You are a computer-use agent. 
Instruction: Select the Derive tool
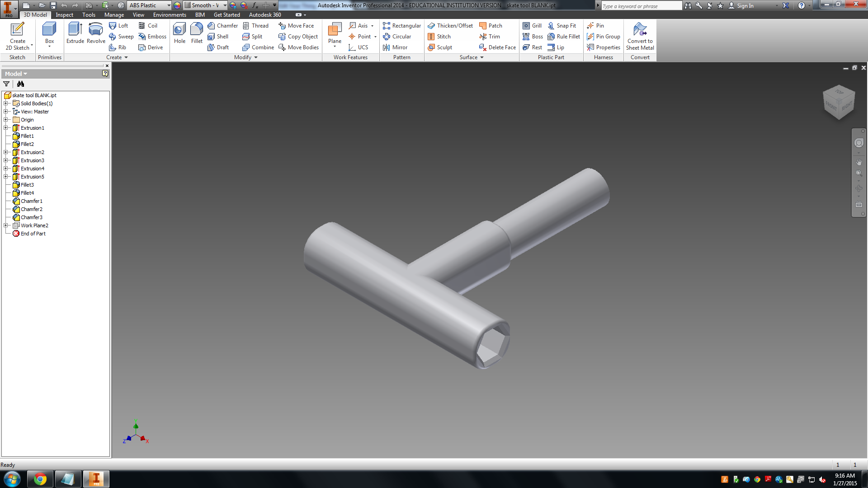pos(151,47)
